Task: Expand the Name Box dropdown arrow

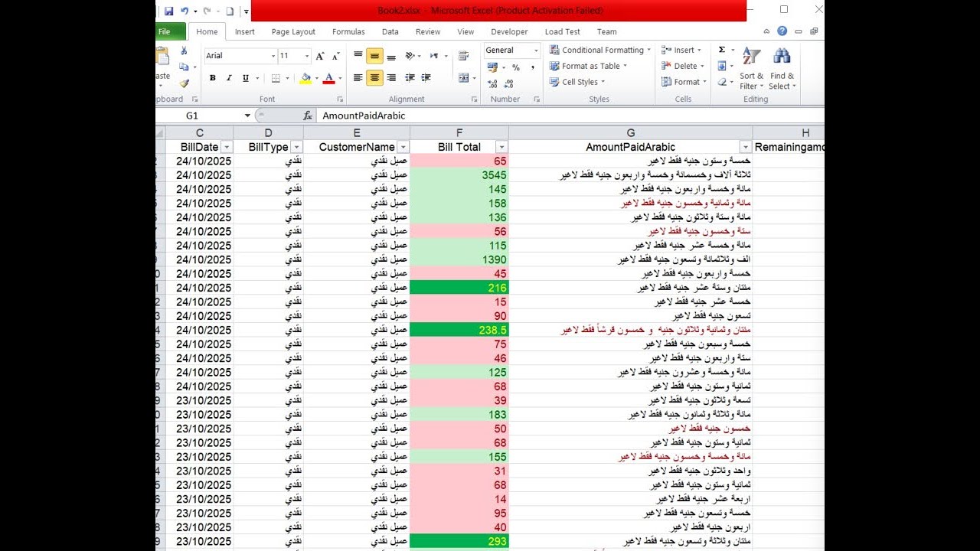Action: click(x=247, y=116)
